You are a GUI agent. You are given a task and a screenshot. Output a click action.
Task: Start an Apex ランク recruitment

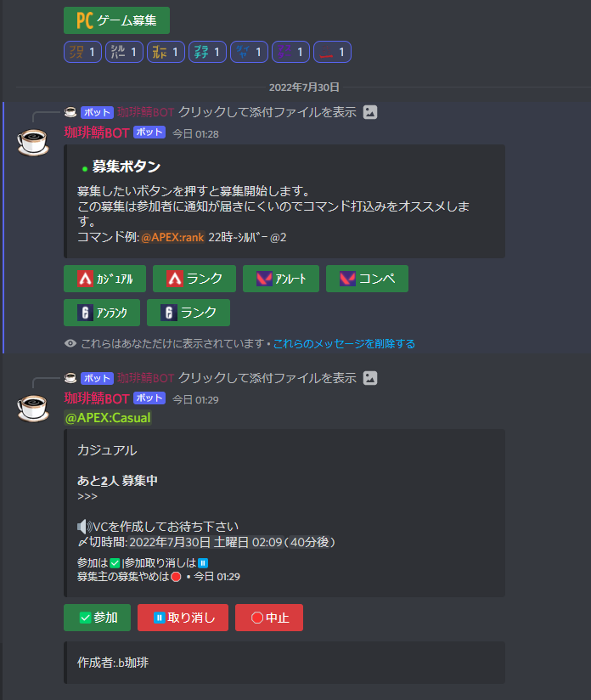point(194,279)
